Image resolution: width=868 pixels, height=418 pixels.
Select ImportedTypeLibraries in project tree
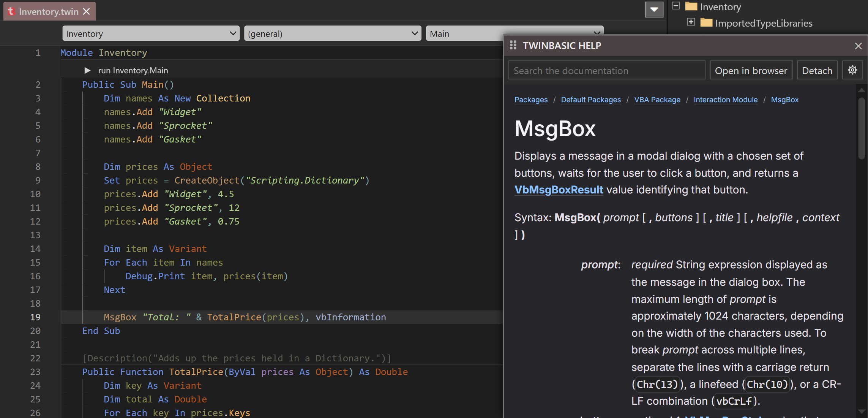[x=764, y=23]
